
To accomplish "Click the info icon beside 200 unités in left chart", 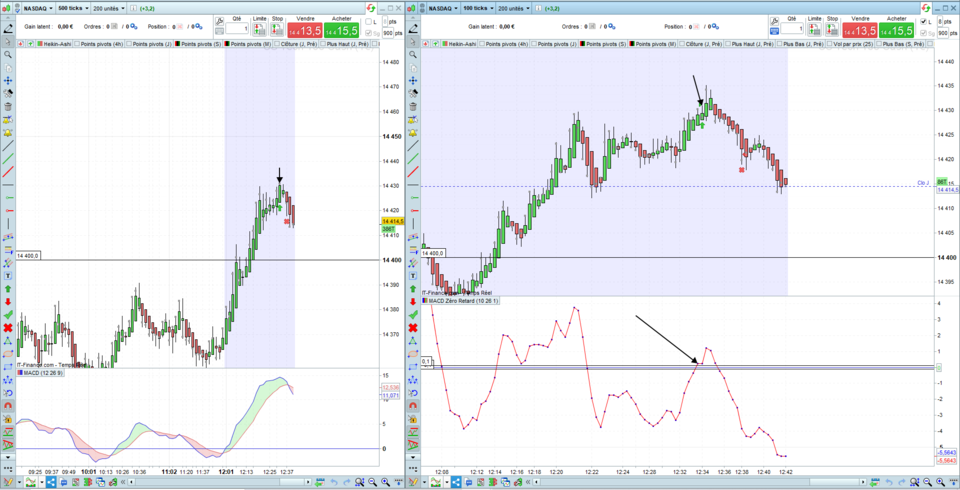I will point(133,8).
